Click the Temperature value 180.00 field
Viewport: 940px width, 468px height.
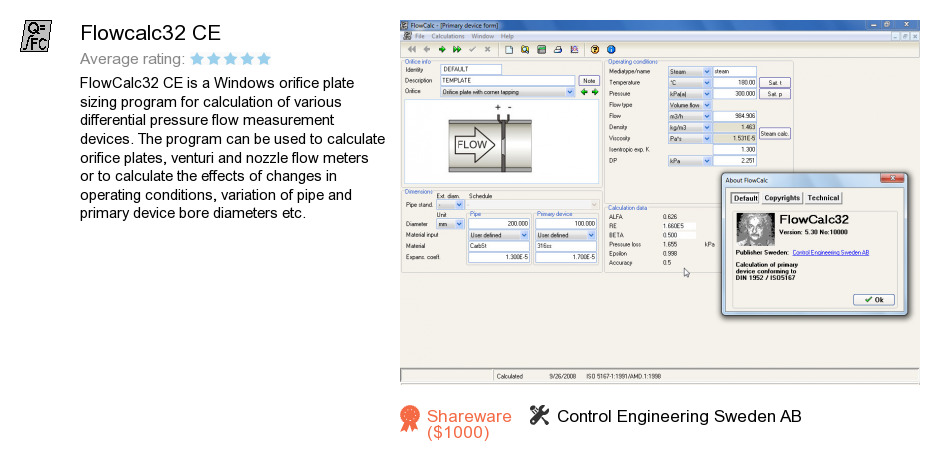[735, 83]
